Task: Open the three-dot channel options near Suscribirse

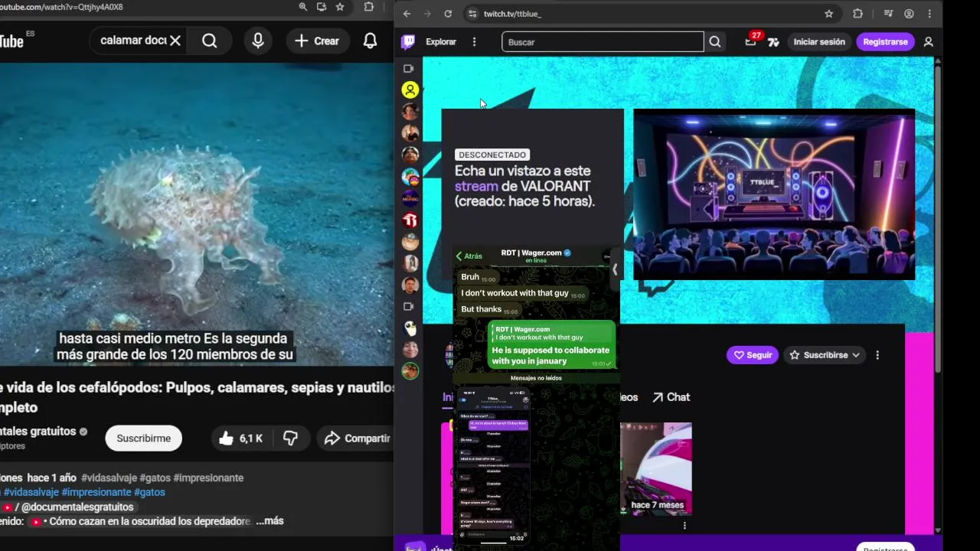Action: (877, 355)
